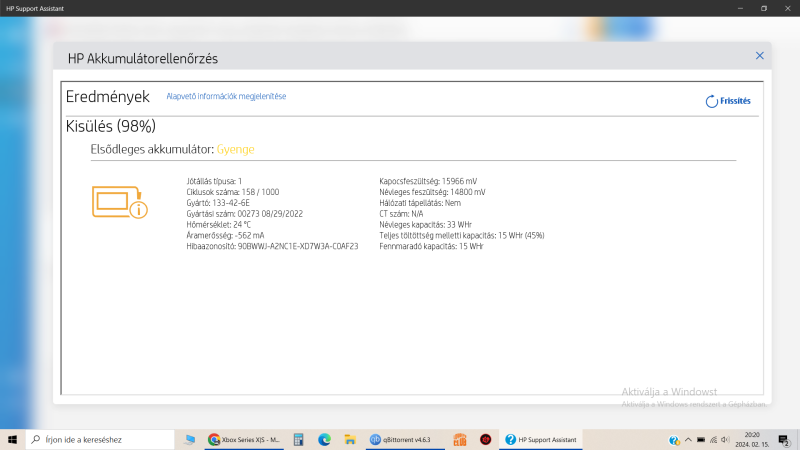Open the HP Support tray icon
This screenshot has height=450, width=800.
(674, 440)
